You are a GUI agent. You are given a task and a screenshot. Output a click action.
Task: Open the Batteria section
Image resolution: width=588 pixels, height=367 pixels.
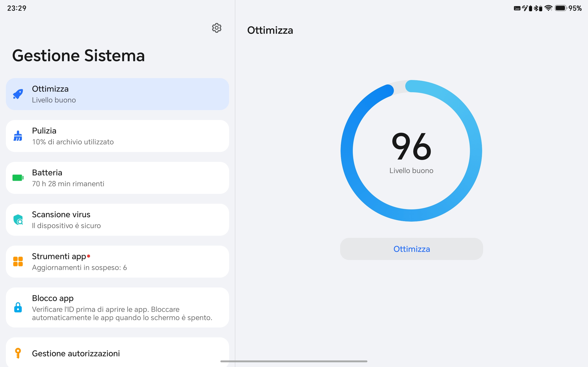coord(117,178)
